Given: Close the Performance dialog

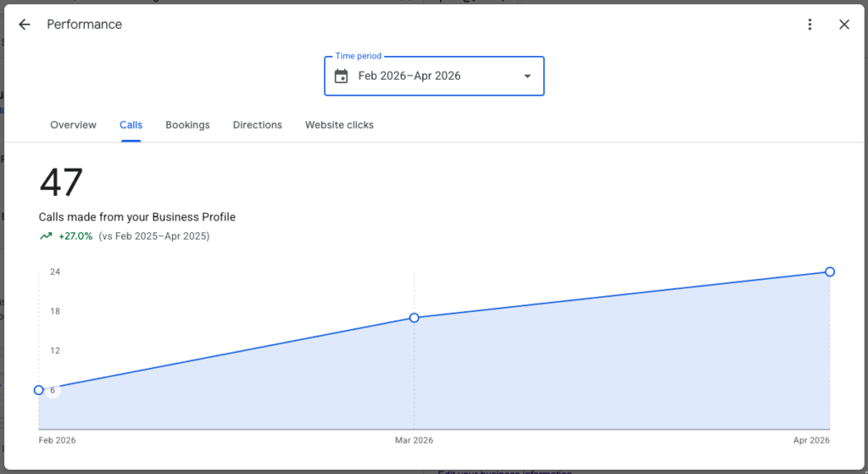Looking at the screenshot, I should [843, 25].
